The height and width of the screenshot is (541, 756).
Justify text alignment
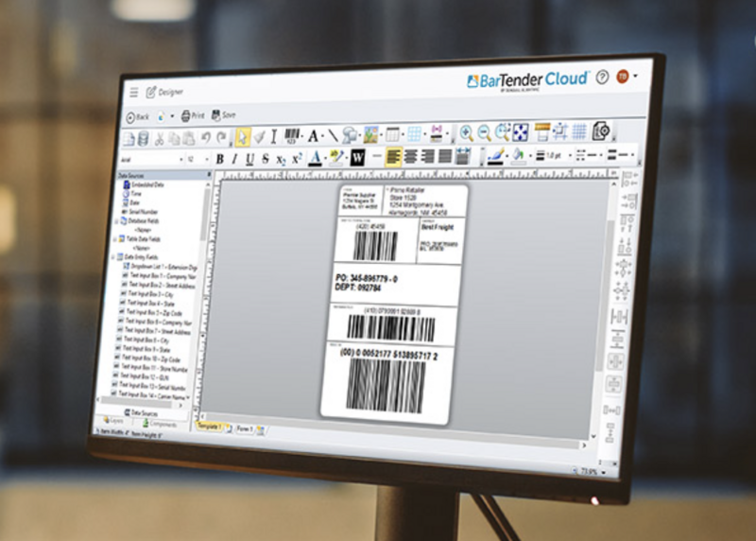coord(444,156)
